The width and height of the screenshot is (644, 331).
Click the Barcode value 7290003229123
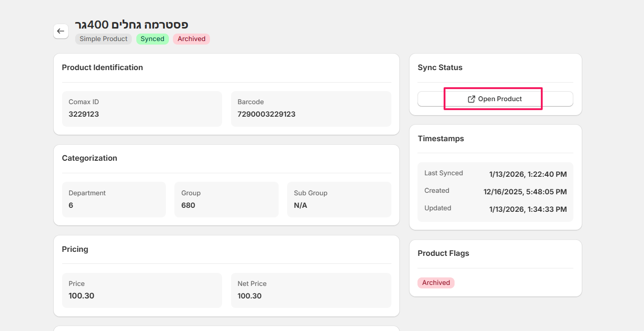[x=266, y=114]
